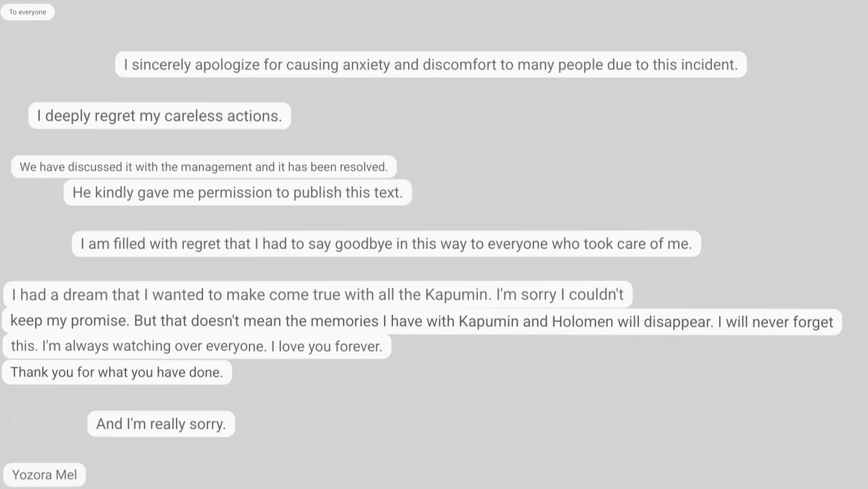868x489 pixels.
Task: Select 'Thank you for what you have done'
Action: click(117, 372)
